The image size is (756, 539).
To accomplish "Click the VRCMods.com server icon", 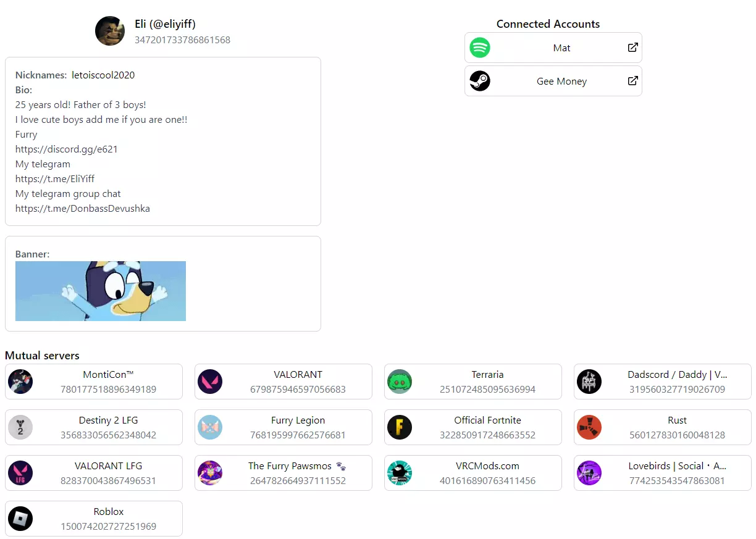I will pyautogui.click(x=400, y=473).
